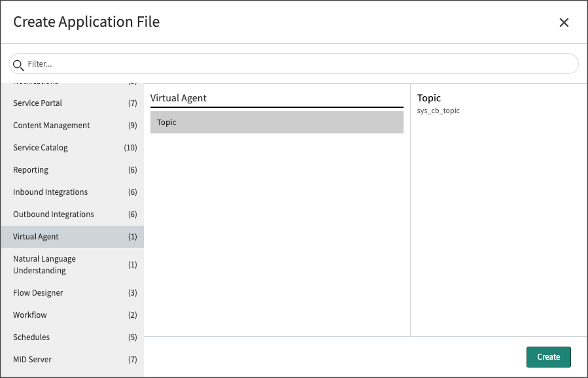Click the Topic heading in the details pane

click(x=428, y=98)
